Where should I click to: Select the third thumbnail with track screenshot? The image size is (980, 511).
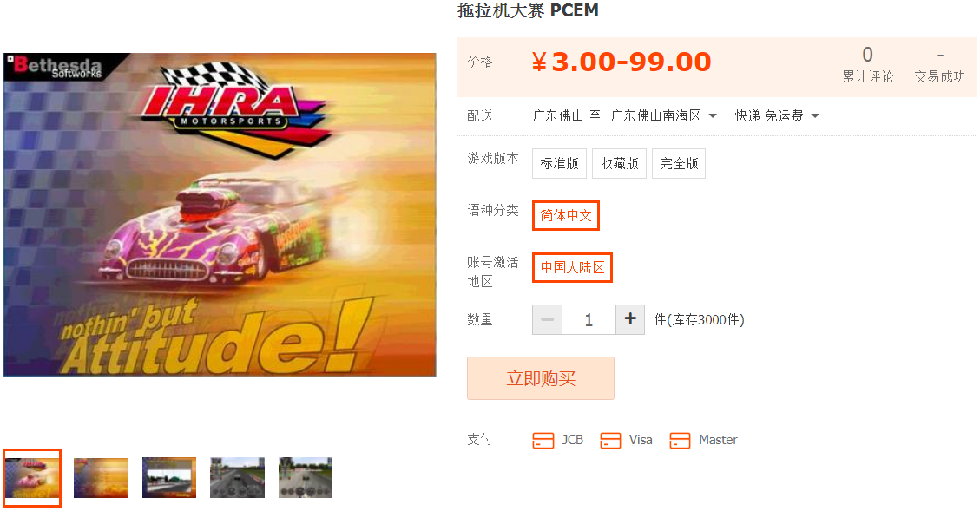click(169, 478)
